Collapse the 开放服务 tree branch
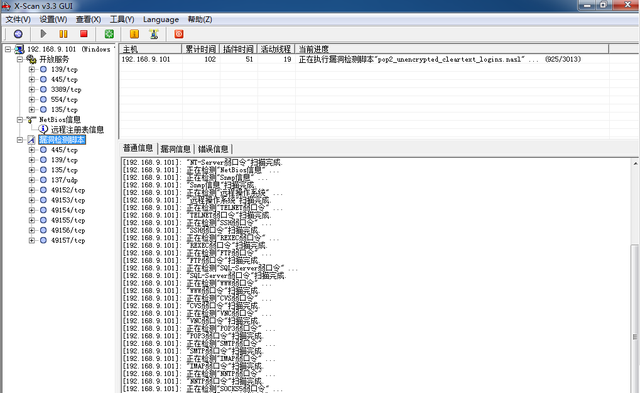 20,59
